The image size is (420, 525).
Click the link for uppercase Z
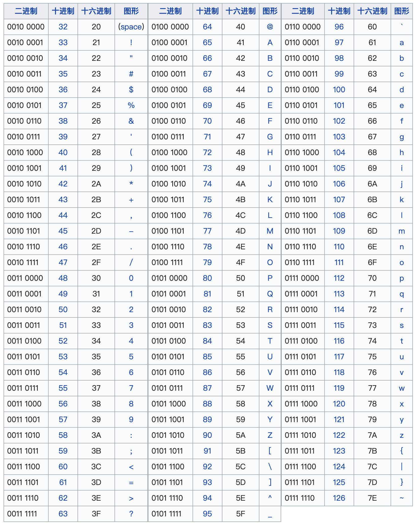[x=270, y=435]
